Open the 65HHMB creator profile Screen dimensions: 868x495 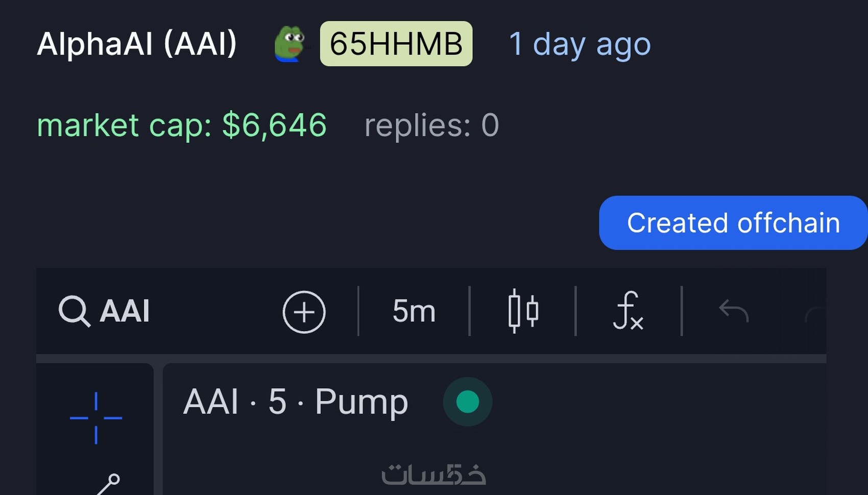(x=396, y=44)
